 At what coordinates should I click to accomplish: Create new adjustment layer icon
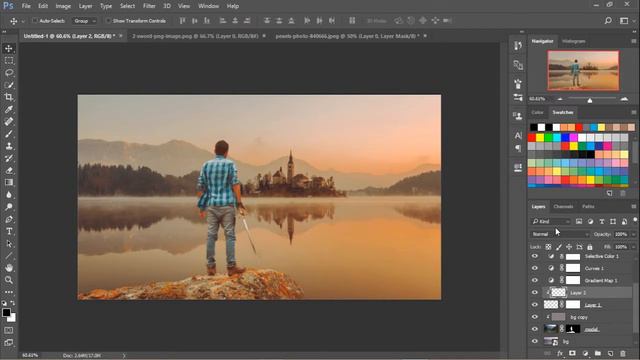pos(585,353)
